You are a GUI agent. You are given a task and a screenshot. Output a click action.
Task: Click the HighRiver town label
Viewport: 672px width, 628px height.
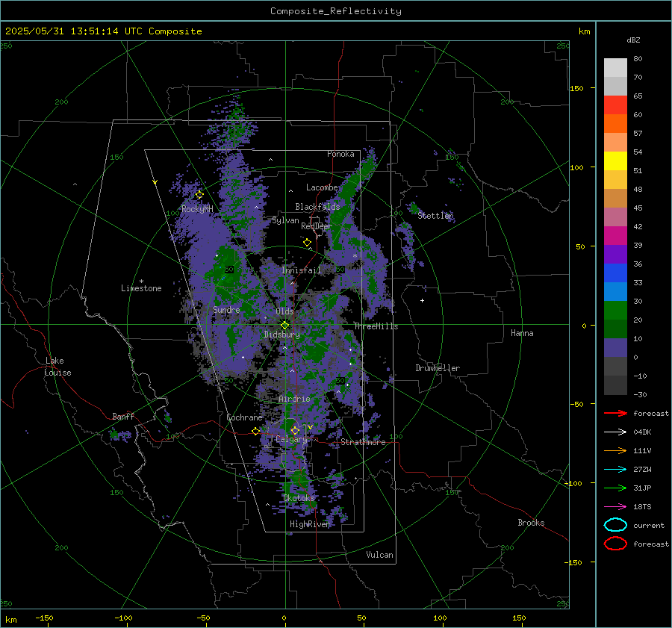tap(311, 524)
